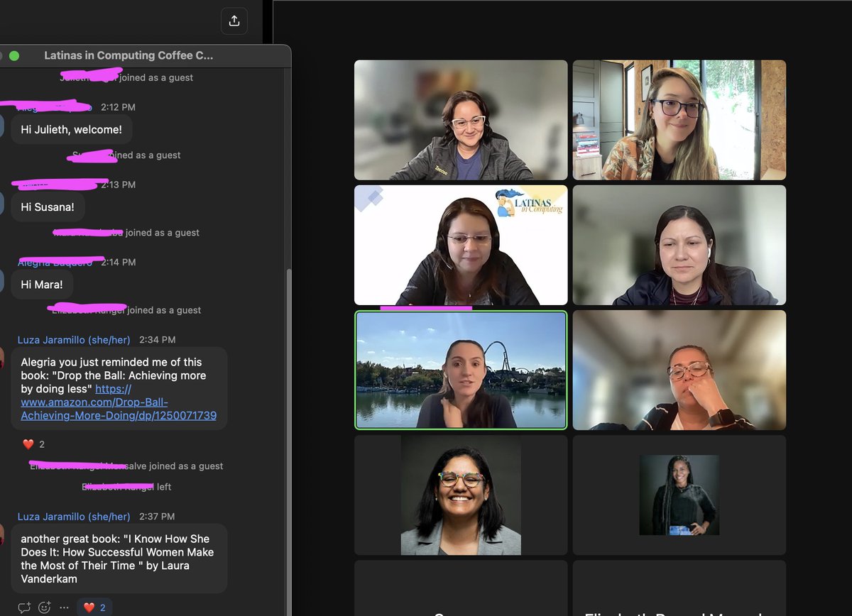Click the 2:37 PM timestamp
Screen dimensions: 852x616
pos(157,517)
